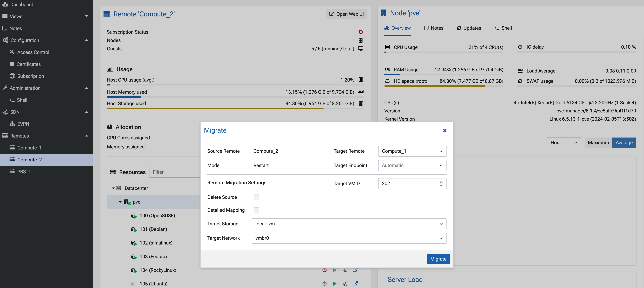Click the start (play) icon for 105 (Ubuntu)

pyautogui.click(x=334, y=284)
